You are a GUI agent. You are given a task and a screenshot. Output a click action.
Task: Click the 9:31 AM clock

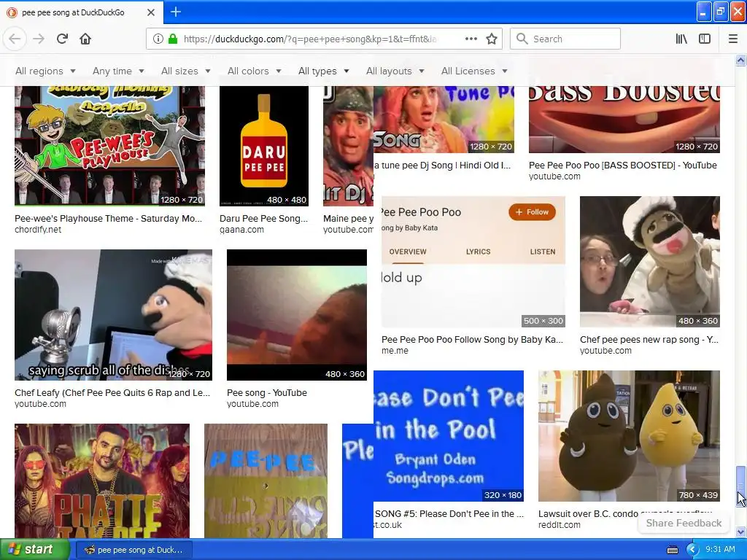(720, 549)
